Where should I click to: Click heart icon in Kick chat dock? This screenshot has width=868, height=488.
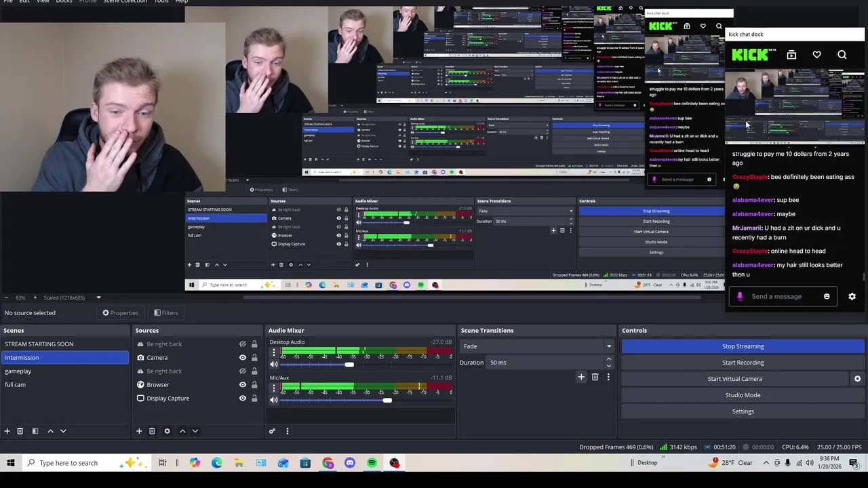[816, 55]
